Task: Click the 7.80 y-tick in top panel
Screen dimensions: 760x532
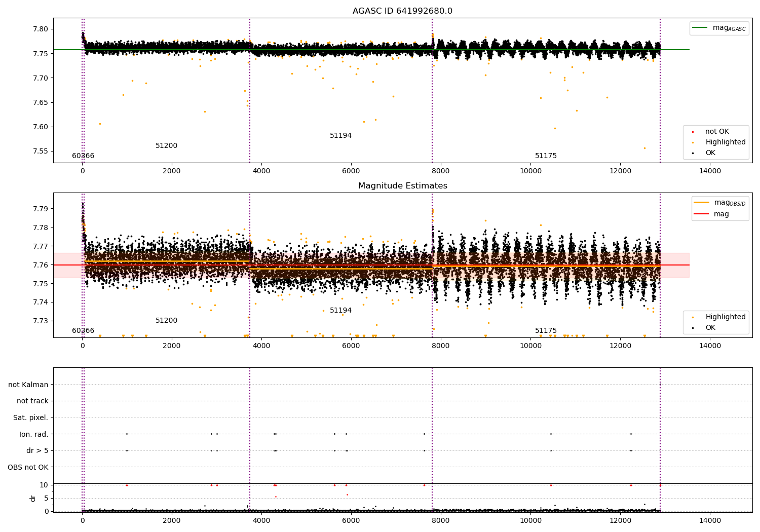Action: click(41, 29)
